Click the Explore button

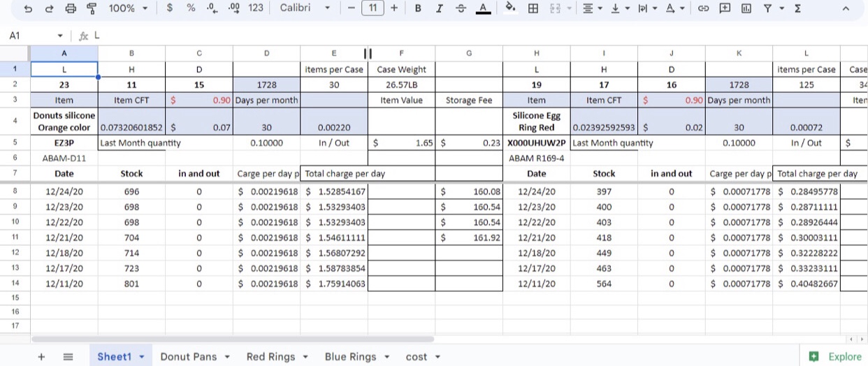pos(834,356)
